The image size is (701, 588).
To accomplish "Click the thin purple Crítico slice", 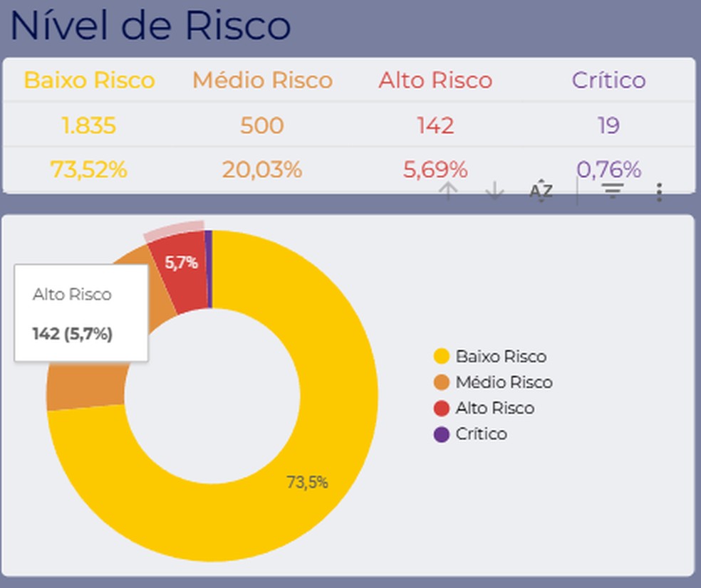I will coord(209,269).
